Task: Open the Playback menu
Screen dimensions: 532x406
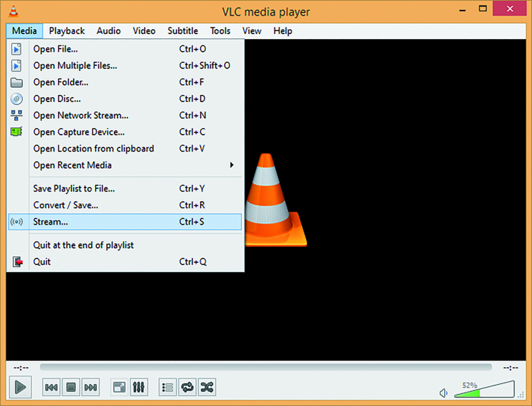Action: [x=67, y=31]
